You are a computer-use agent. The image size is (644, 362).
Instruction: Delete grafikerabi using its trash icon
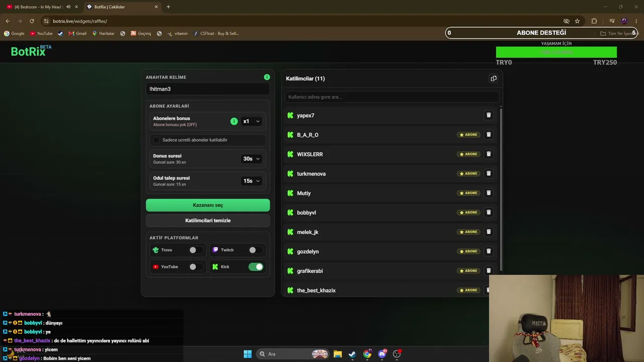[488, 270]
